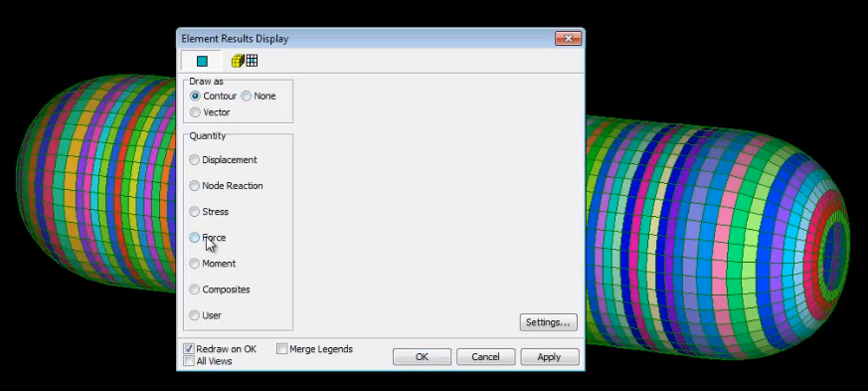The height and width of the screenshot is (391, 868).
Task: Confirm with the OK button
Action: point(422,356)
